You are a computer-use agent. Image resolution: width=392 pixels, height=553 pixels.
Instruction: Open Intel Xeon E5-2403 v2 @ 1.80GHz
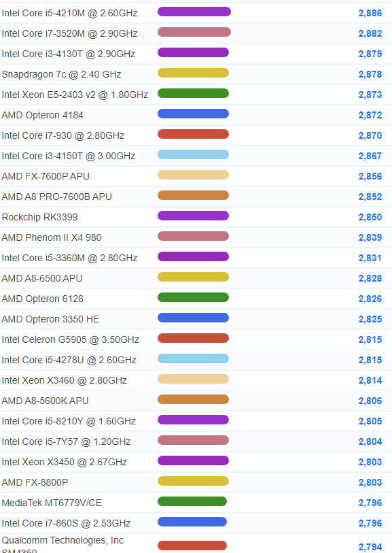(75, 95)
